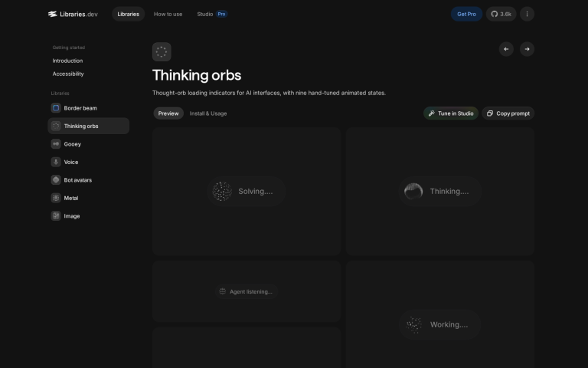Screen dimensions: 588x368
Task: Click the Thinking orbs header icon
Action: pyautogui.click(x=162, y=52)
